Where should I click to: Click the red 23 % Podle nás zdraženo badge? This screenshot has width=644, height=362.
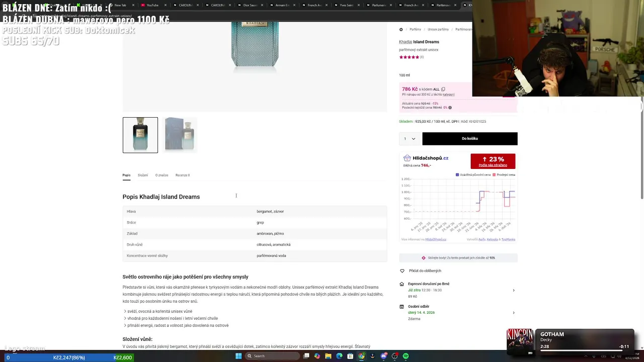[x=493, y=161]
